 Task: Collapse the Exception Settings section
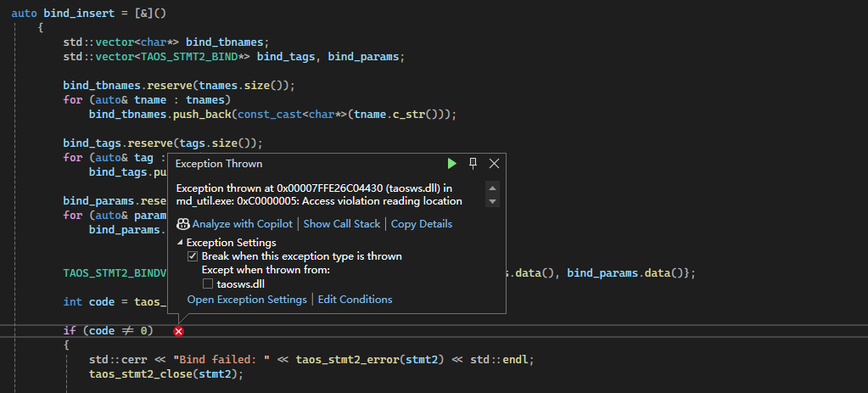tap(179, 243)
